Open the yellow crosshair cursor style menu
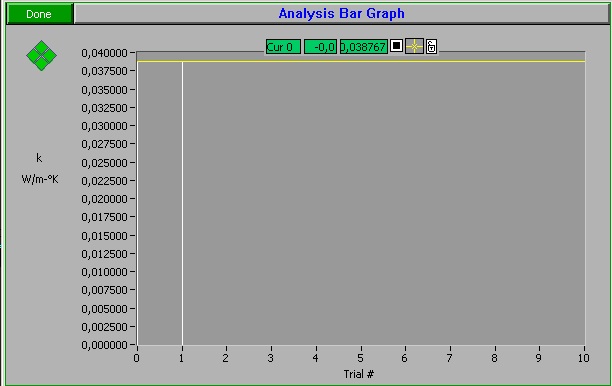612x386 pixels. click(415, 46)
